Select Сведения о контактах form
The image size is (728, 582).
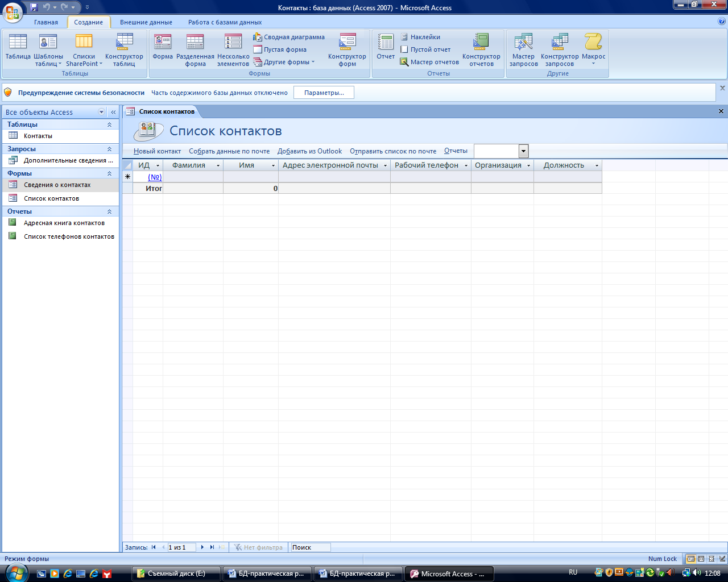(x=60, y=185)
